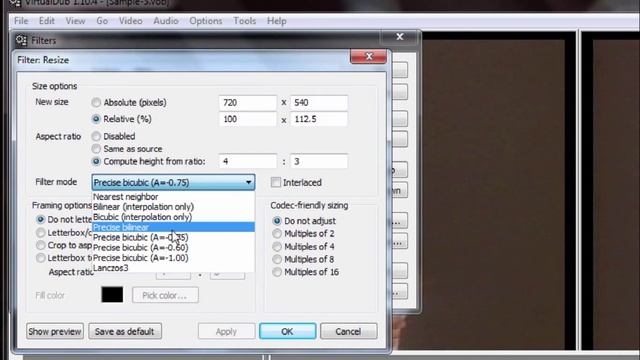Choose Nearest neighbor filter mode
The height and width of the screenshot is (360, 640).
coord(173,197)
